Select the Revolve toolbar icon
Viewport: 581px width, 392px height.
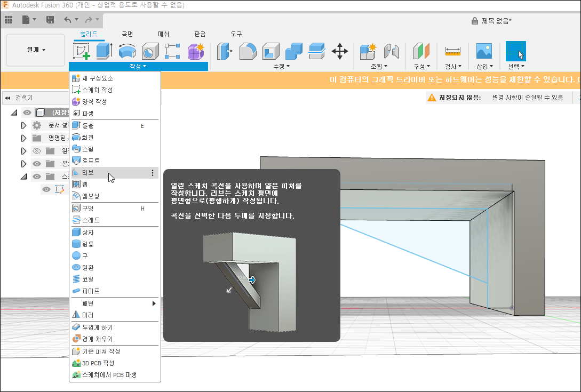tap(127, 51)
